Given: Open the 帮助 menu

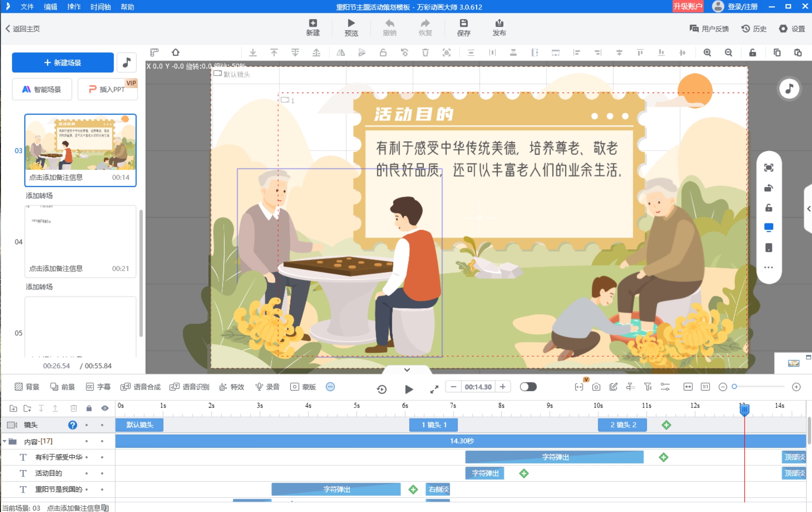Looking at the screenshot, I should pos(127,7).
